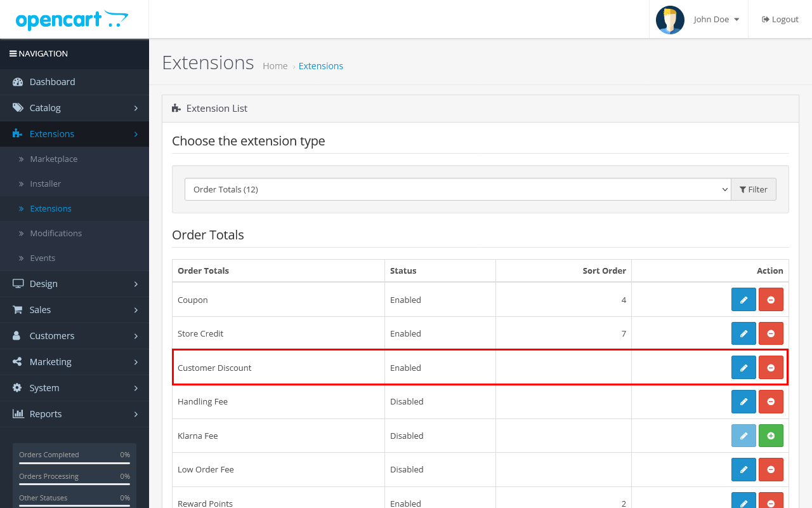Uninstall the Store Credit extension
812x508 pixels.
tap(771, 333)
